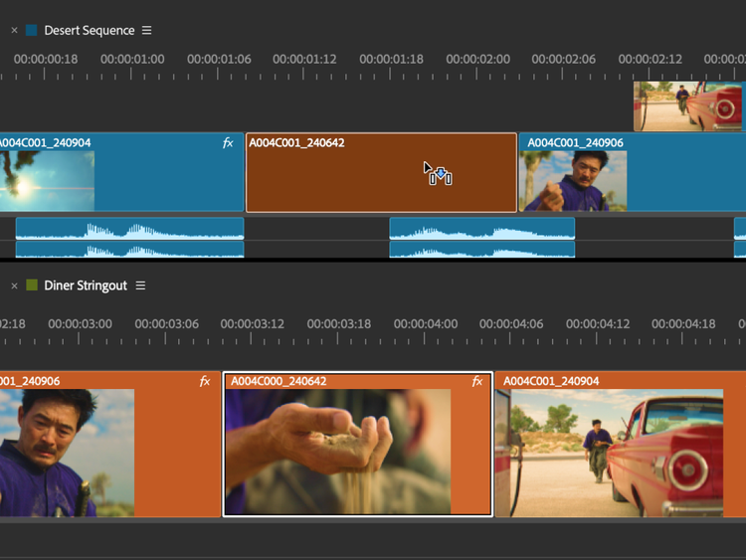The image size is (746, 560).
Task: Click fx badge on Diner 240906 clip
Action: coord(205,381)
